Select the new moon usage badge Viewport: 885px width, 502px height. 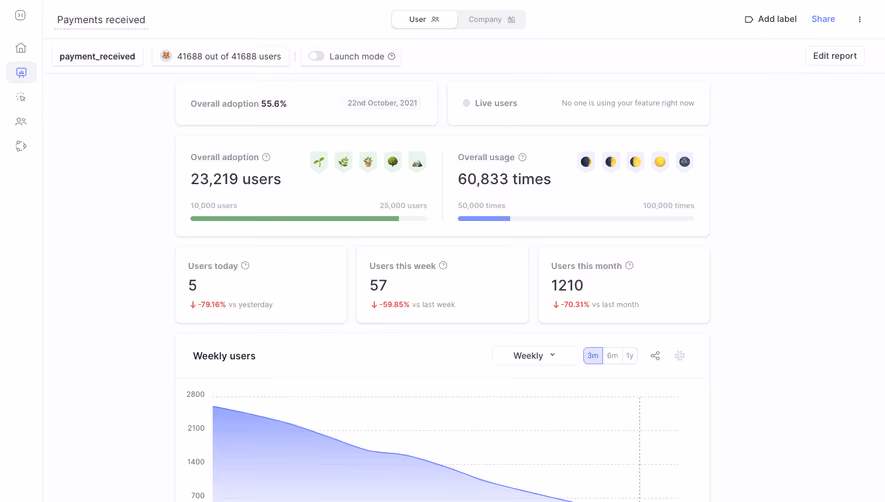pos(586,162)
